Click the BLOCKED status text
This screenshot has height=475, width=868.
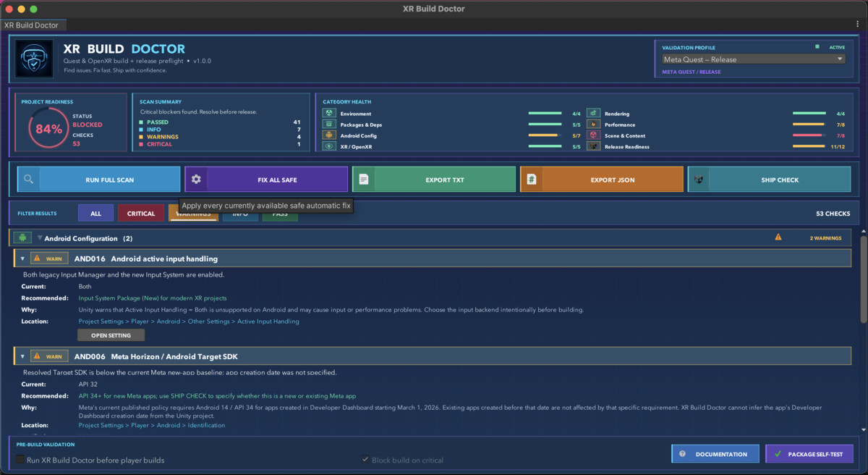click(88, 125)
